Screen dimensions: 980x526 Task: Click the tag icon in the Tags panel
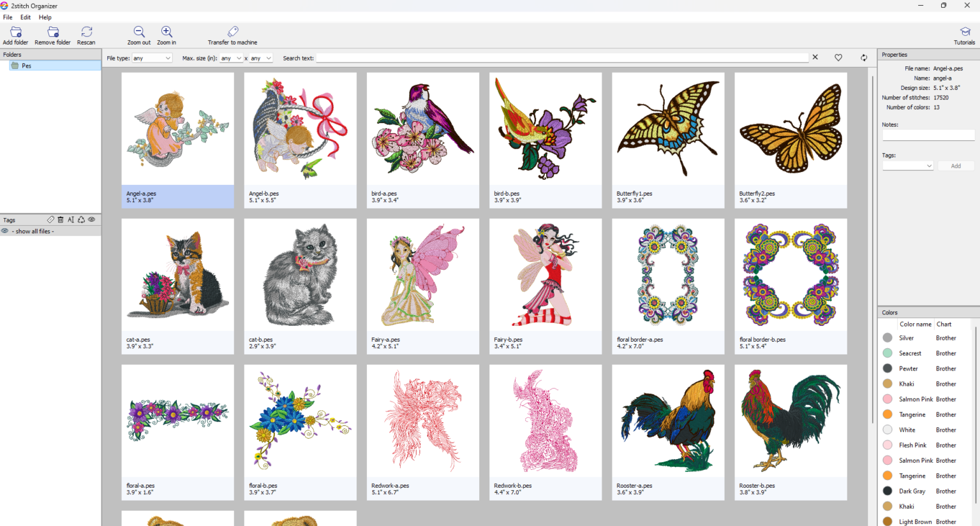point(50,219)
